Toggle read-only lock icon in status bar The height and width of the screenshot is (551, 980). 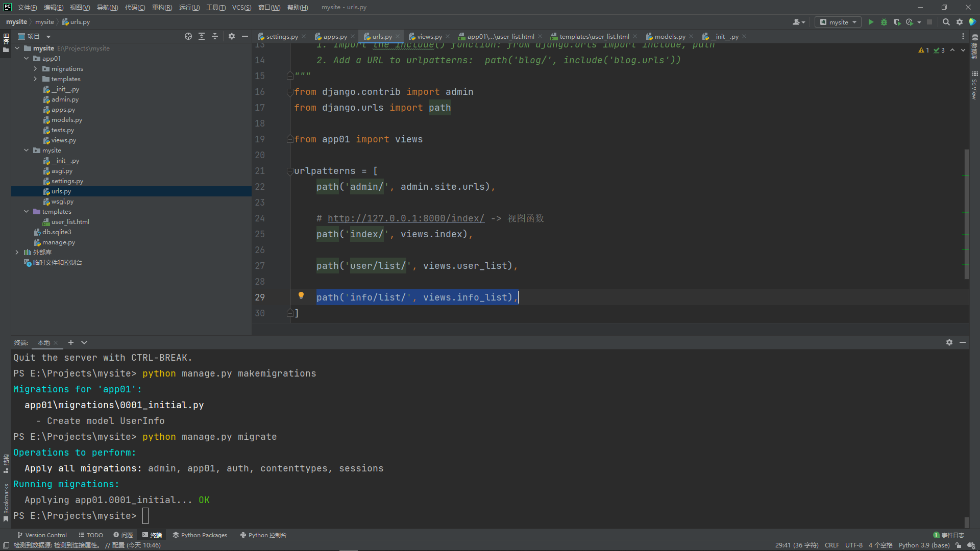click(x=959, y=545)
